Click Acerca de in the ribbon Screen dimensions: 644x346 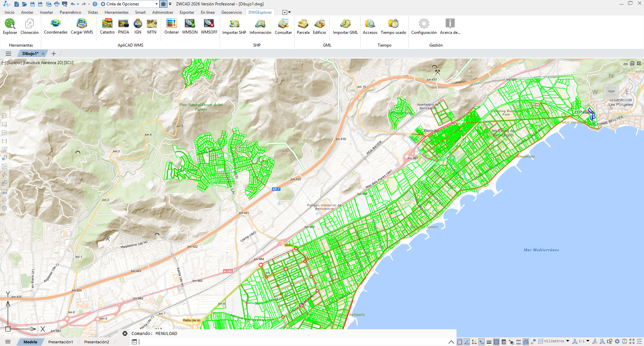(x=449, y=27)
